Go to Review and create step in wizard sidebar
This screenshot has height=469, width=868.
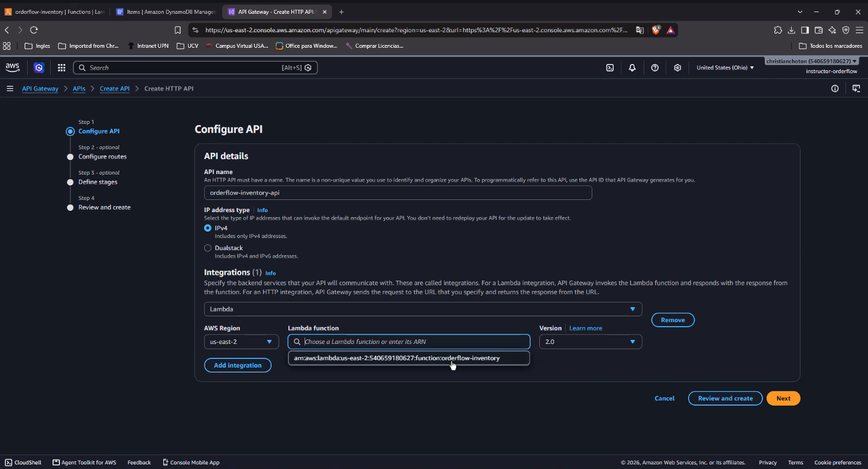coord(104,207)
